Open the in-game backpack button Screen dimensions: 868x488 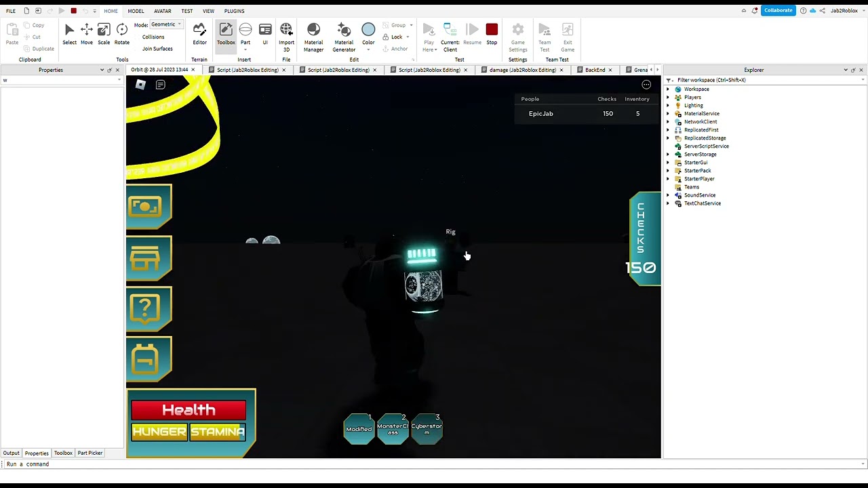[x=149, y=359]
